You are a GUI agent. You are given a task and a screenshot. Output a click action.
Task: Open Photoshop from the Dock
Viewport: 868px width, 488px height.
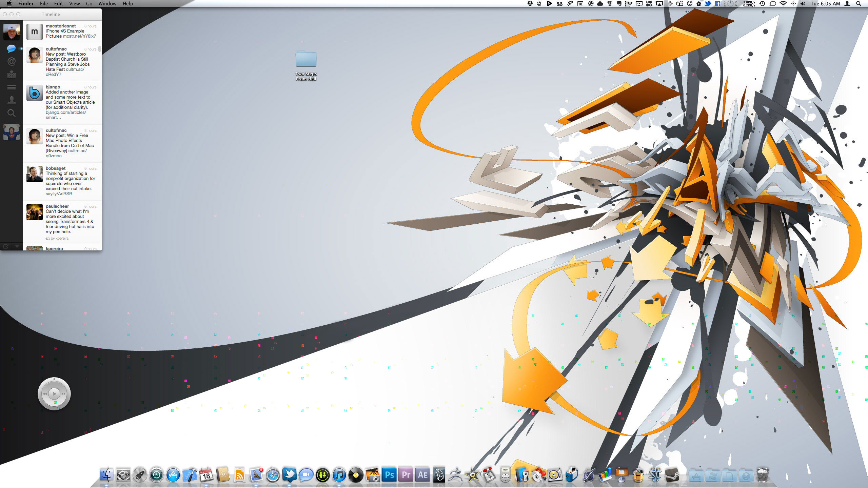(x=389, y=475)
